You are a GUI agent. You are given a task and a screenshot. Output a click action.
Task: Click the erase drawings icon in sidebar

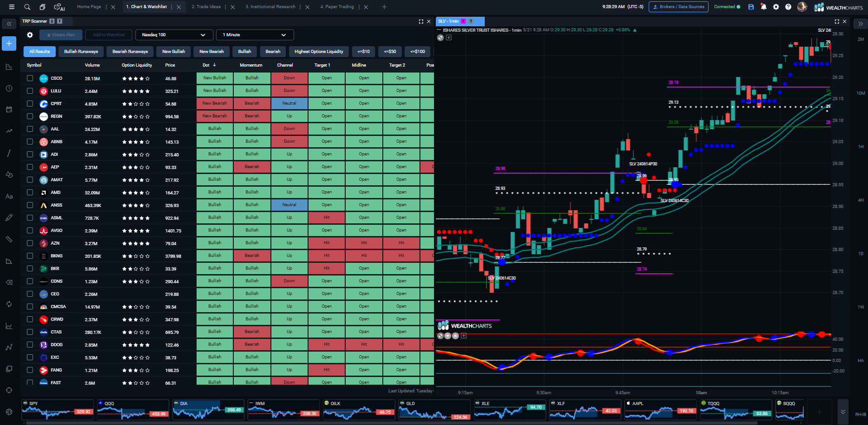pos(9,282)
